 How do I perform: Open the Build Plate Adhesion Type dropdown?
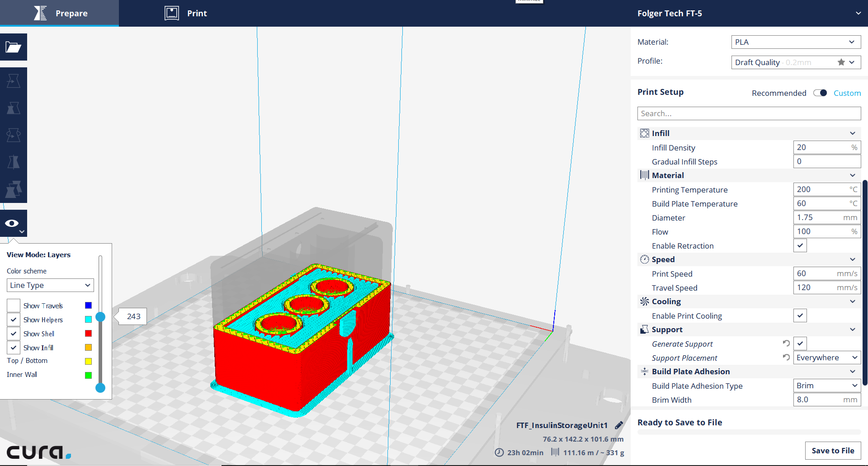827,386
